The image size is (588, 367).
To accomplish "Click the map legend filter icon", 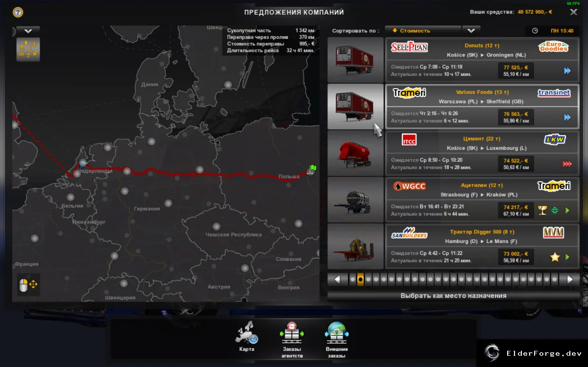I will click(x=28, y=49).
